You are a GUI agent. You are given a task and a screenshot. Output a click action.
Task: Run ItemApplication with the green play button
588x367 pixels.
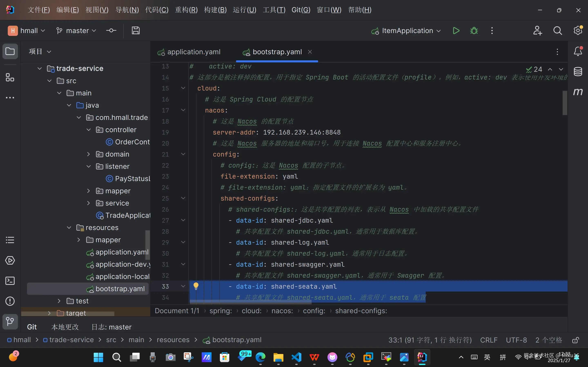pyautogui.click(x=456, y=31)
